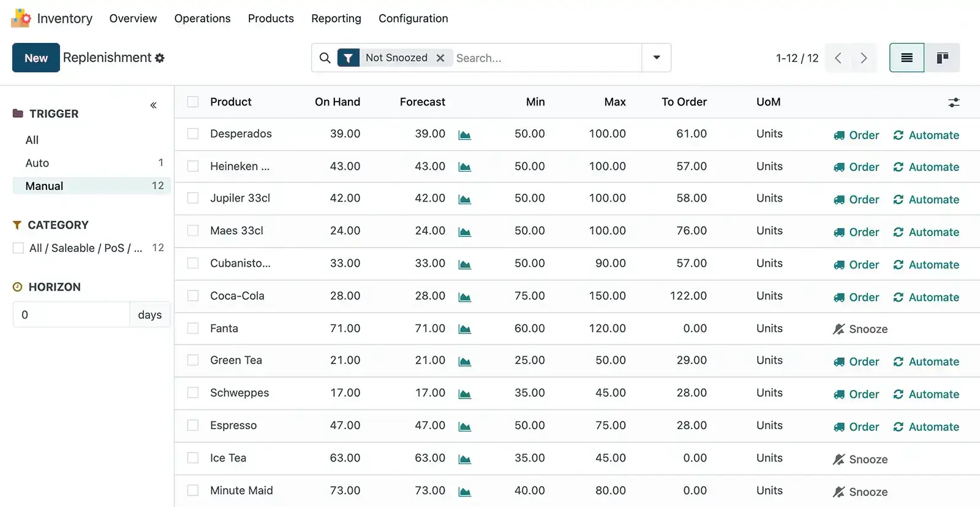Expand the search options dropdown
This screenshot has height=507, width=980.
tap(657, 58)
